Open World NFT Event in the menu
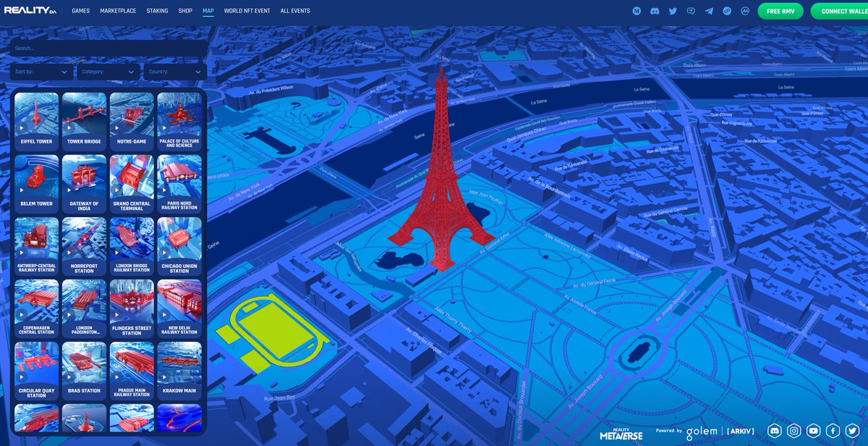 [247, 11]
